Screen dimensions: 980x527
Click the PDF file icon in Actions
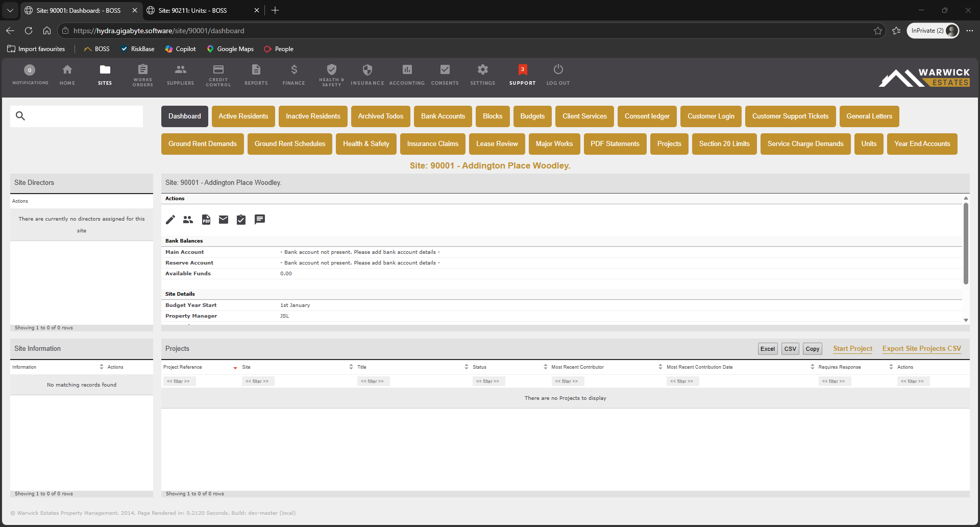pyautogui.click(x=206, y=220)
